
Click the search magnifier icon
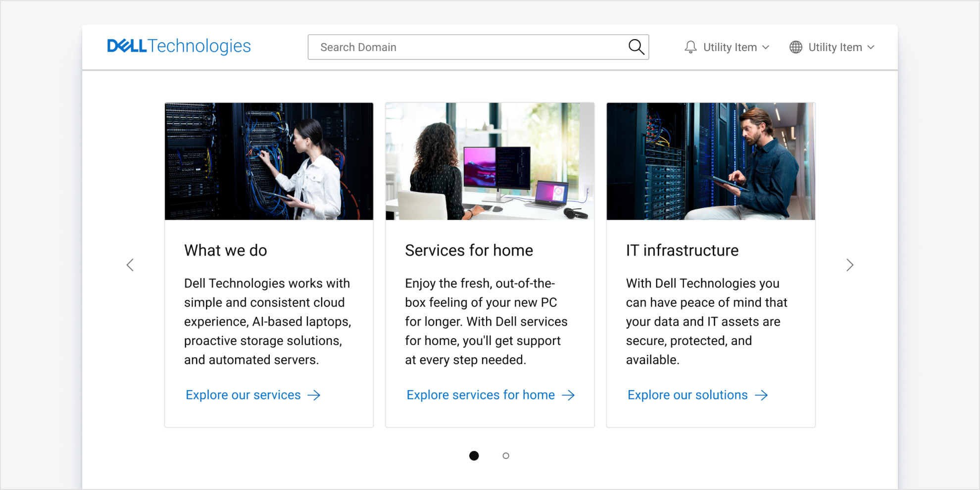637,47
